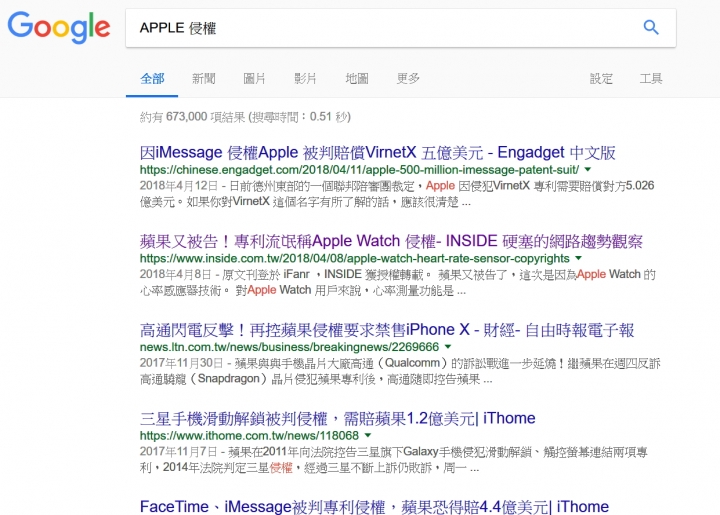Open the 更多 menu
The height and width of the screenshot is (515, 720).
[408, 78]
